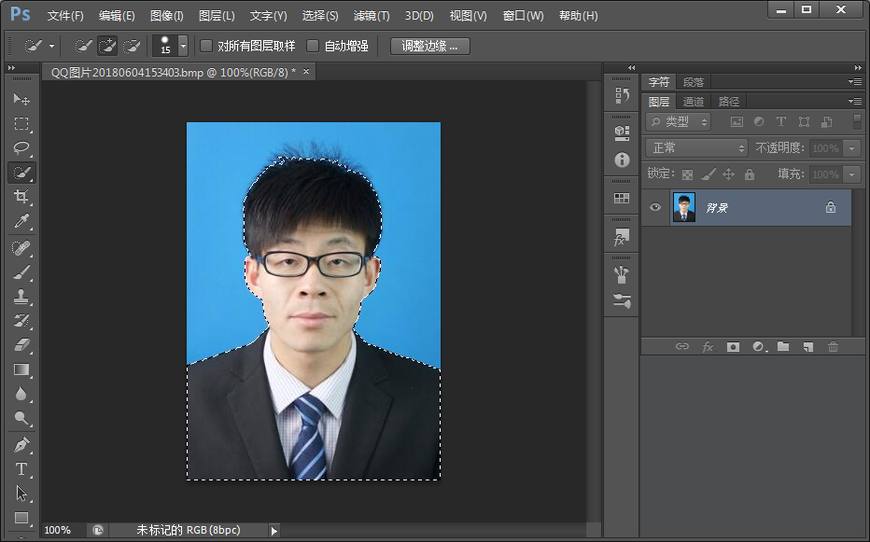Viewport: 870px width, 542px height.
Task: Select the Rectangle shape tool
Action: tap(22, 518)
